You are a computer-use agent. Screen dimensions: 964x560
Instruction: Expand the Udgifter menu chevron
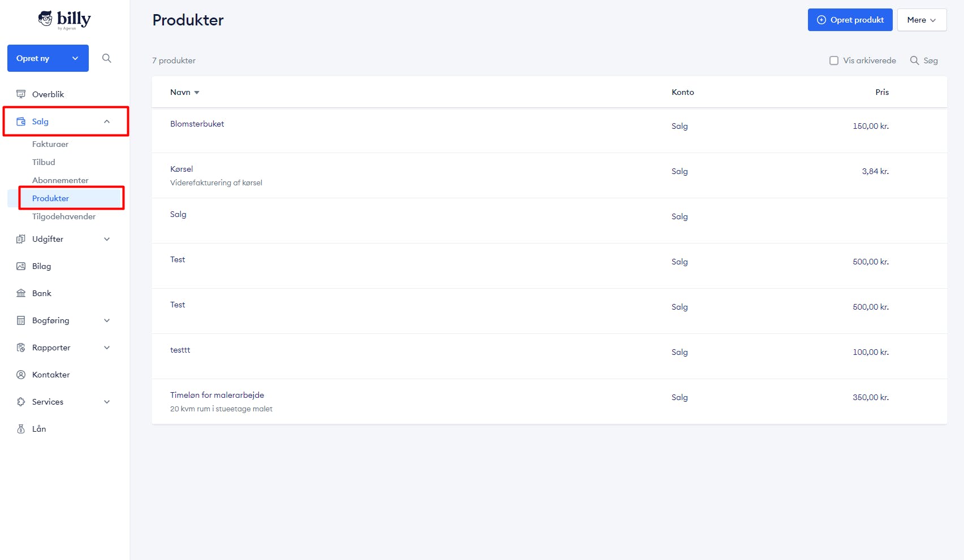click(x=107, y=239)
